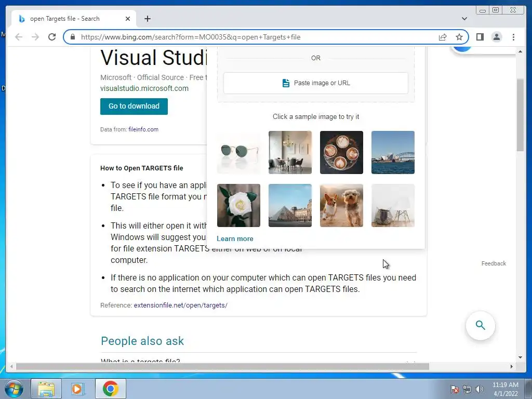Screen dimensions: 532x399
Task: Select two dogs sample image
Action: [341, 205]
